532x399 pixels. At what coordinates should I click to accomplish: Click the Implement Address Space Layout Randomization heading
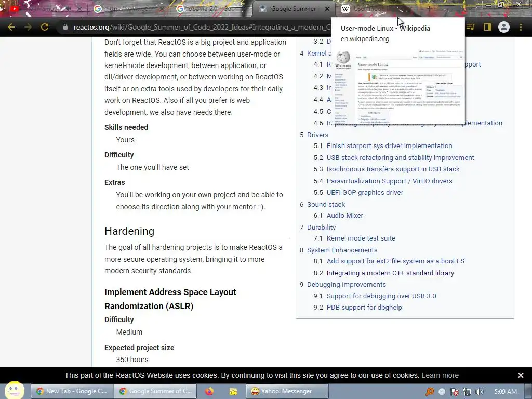point(170,299)
